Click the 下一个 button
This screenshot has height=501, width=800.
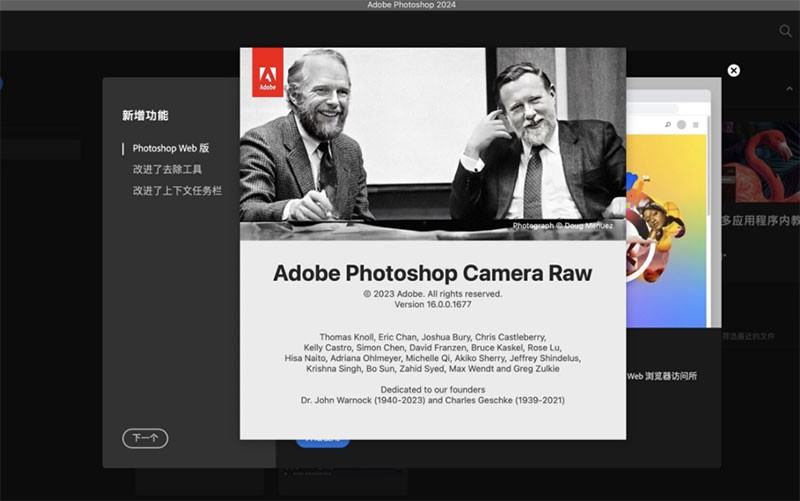[145, 438]
